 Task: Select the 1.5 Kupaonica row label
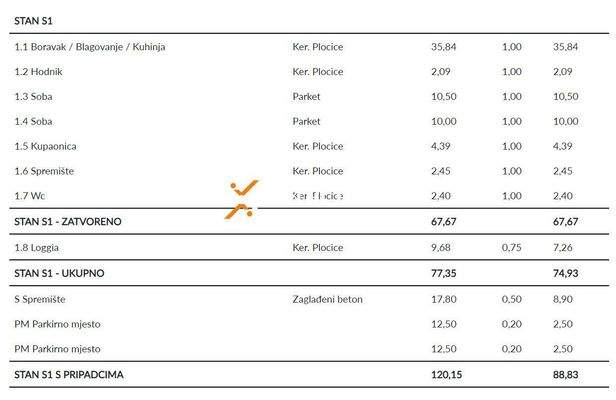47,147
